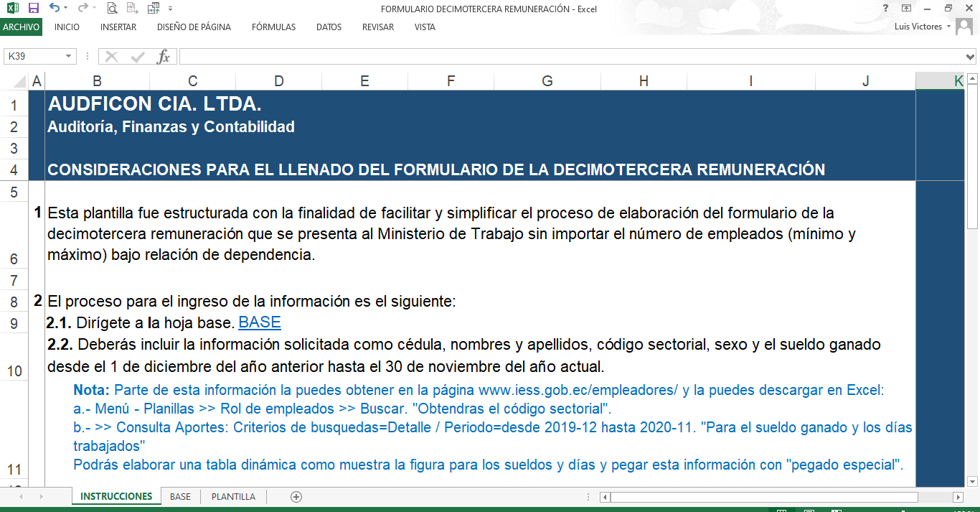The width and height of the screenshot is (980, 512).
Task: Switch to the FÓRMULAS ribbon tab
Action: pyautogui.click(x=273, y=27)
